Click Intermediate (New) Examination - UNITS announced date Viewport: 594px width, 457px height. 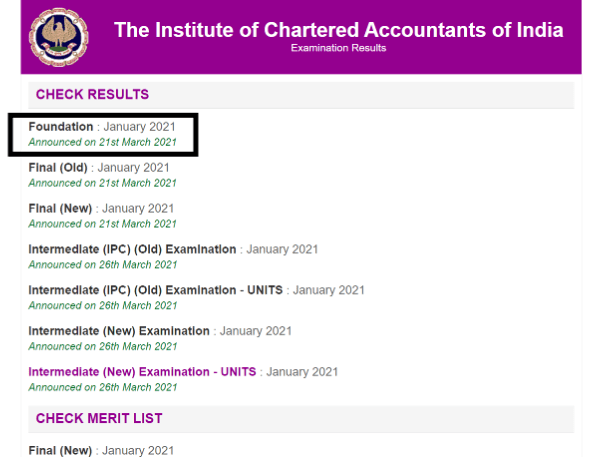click(103, 388)
